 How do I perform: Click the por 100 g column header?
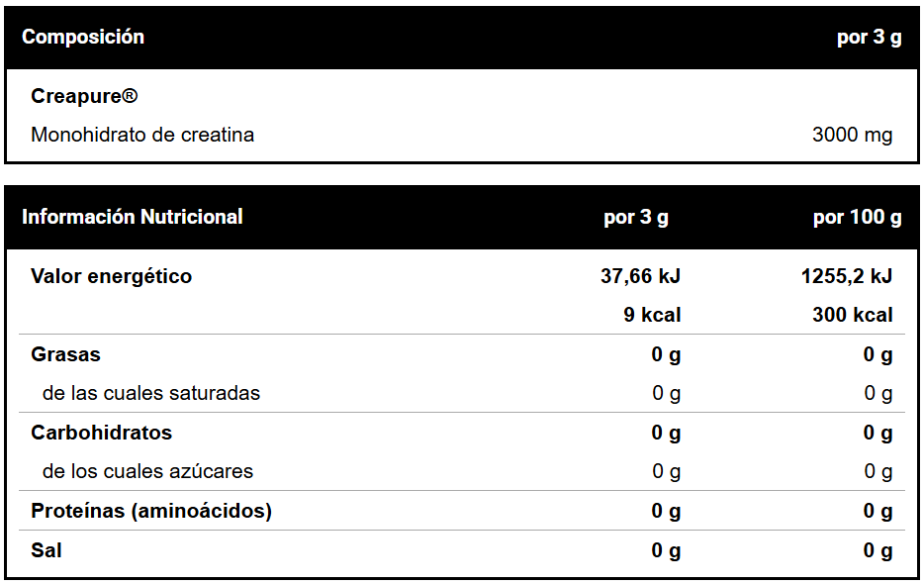(x=857, y=218)
